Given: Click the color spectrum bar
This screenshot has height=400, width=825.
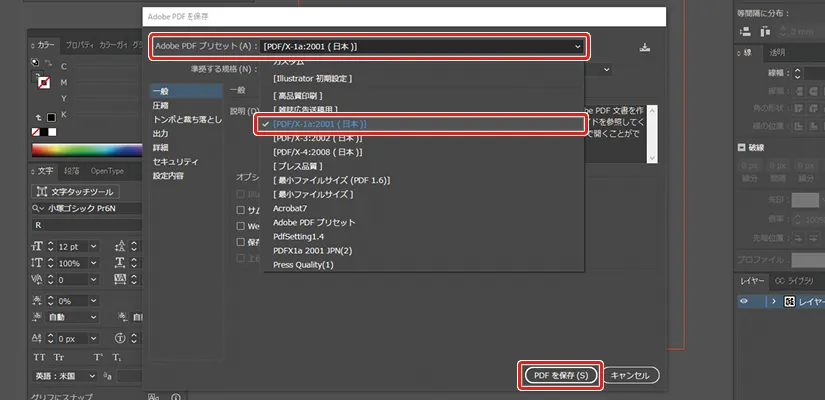Looking at the screenshot, I should 87,151.
